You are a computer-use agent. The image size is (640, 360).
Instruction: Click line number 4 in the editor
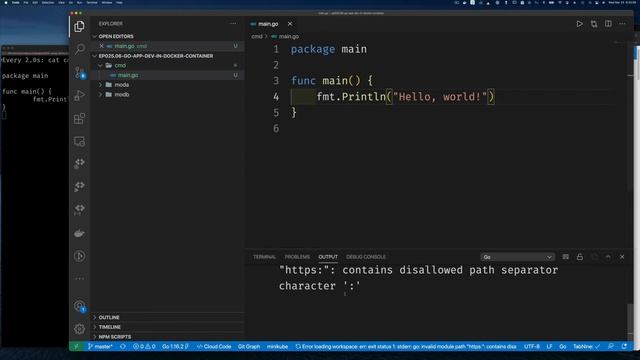pyautogui.click(x=276, y=97)
